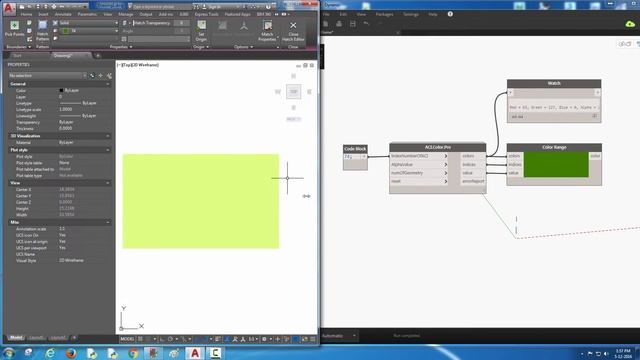Switch to the Model layout tab
The width and height of the screenshot is (640, 360).
click(x=16, y=338)
